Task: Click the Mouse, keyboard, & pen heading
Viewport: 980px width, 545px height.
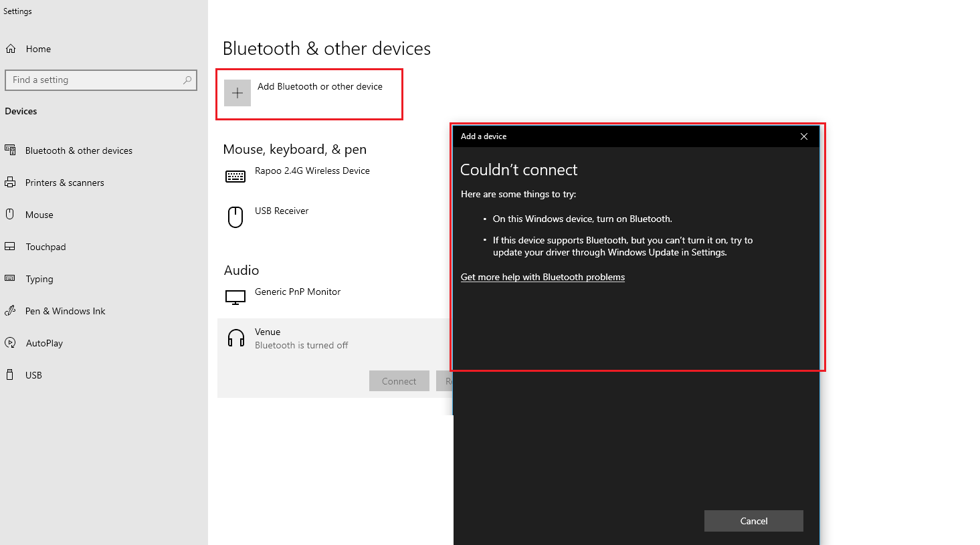Action: 295,149
